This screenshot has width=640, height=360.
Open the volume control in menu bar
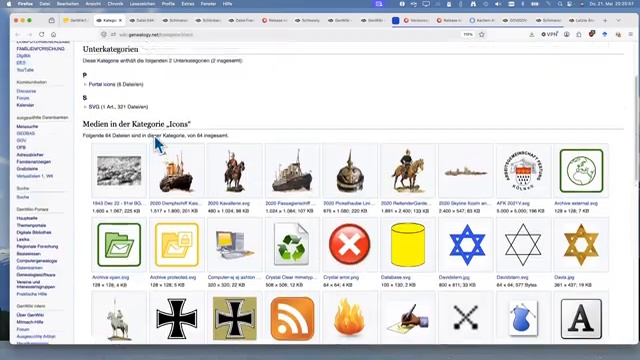click(x=498, y=4)
